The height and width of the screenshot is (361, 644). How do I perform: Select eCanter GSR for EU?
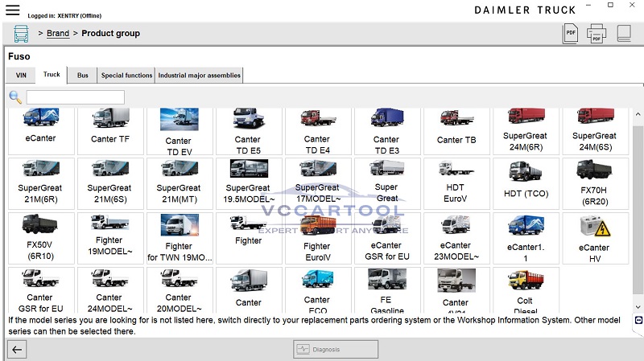pos(387,238)
